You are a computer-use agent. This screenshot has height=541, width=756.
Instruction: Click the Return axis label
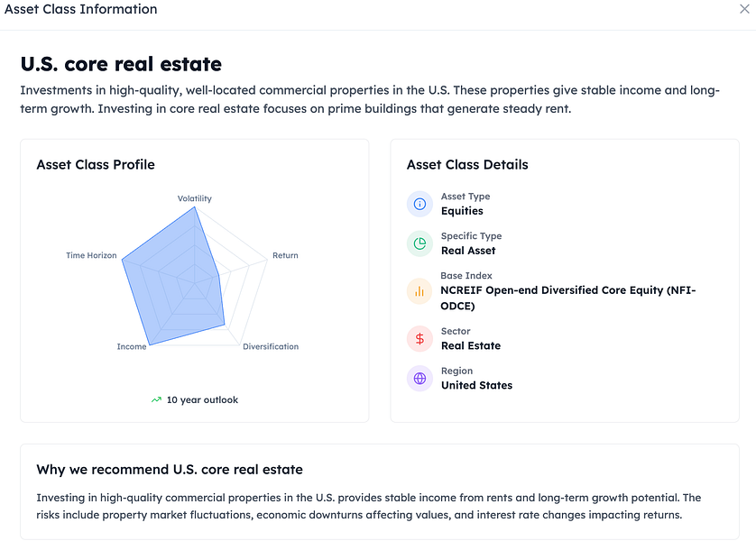pos(285,255)
